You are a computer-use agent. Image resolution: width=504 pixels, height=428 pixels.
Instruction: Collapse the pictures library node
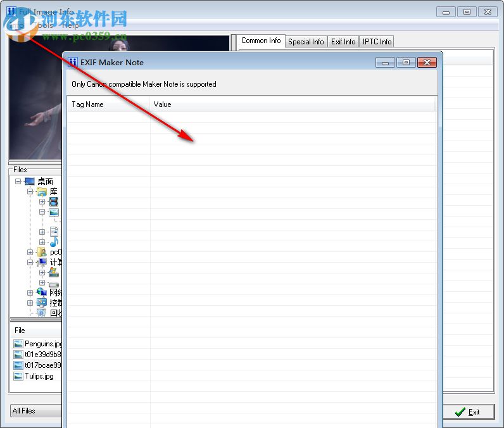(x=42, y=212)
